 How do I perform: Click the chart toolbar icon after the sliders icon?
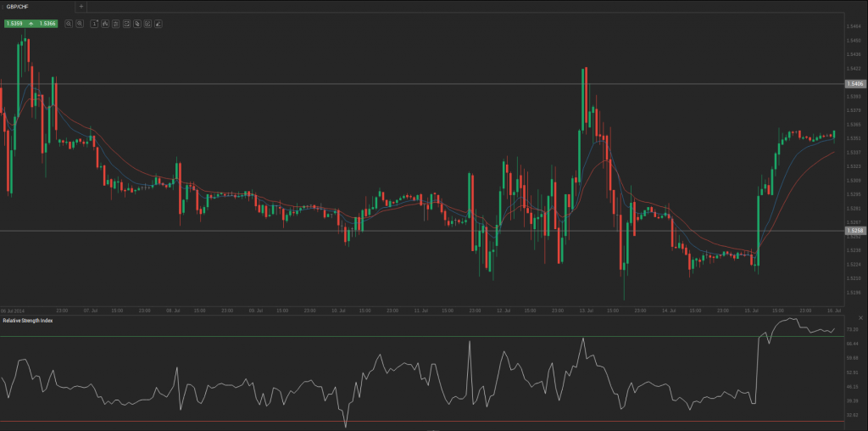click(127, 24)
